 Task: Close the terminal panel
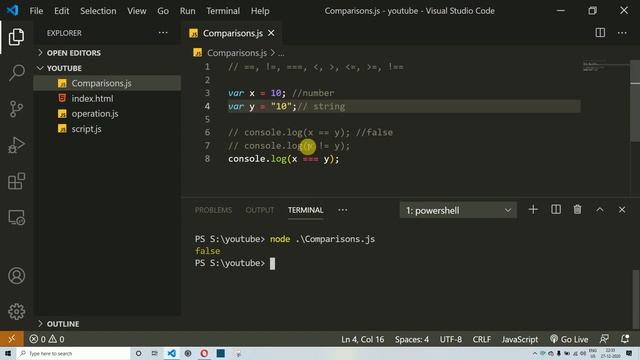click(622, 210)
